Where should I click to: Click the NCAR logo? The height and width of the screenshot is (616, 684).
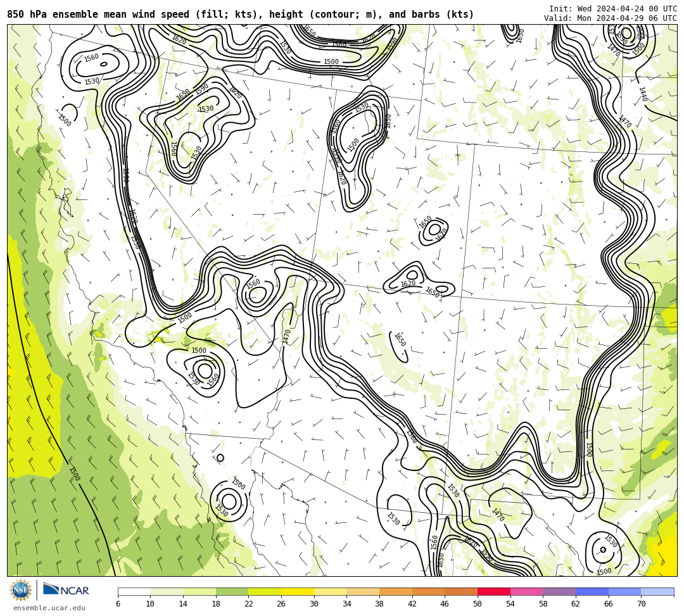(x=66, y=590)
